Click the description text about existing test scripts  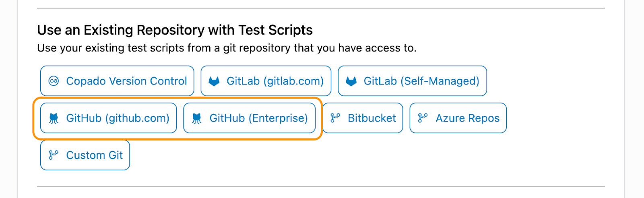click(x=227, y=48)
